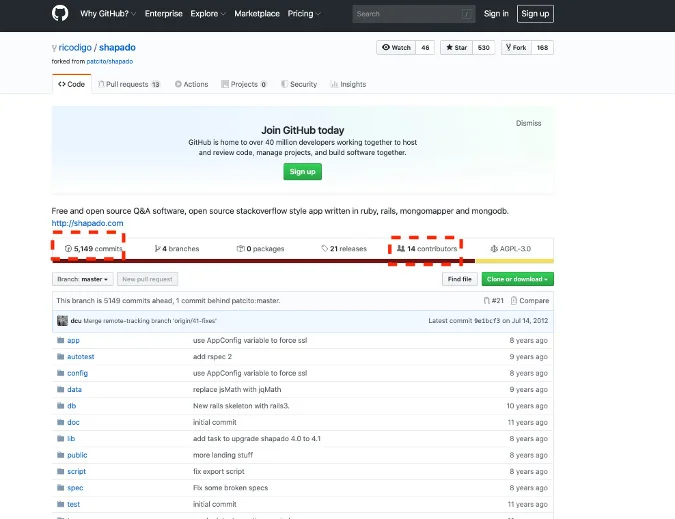
Task: Click the contributors people icon
Action: click(401, 248)
